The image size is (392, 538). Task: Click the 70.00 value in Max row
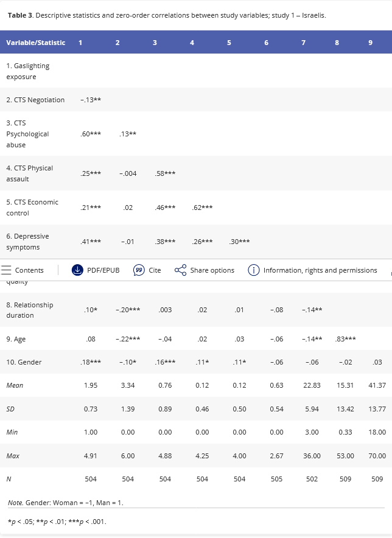tap(377, 456)
